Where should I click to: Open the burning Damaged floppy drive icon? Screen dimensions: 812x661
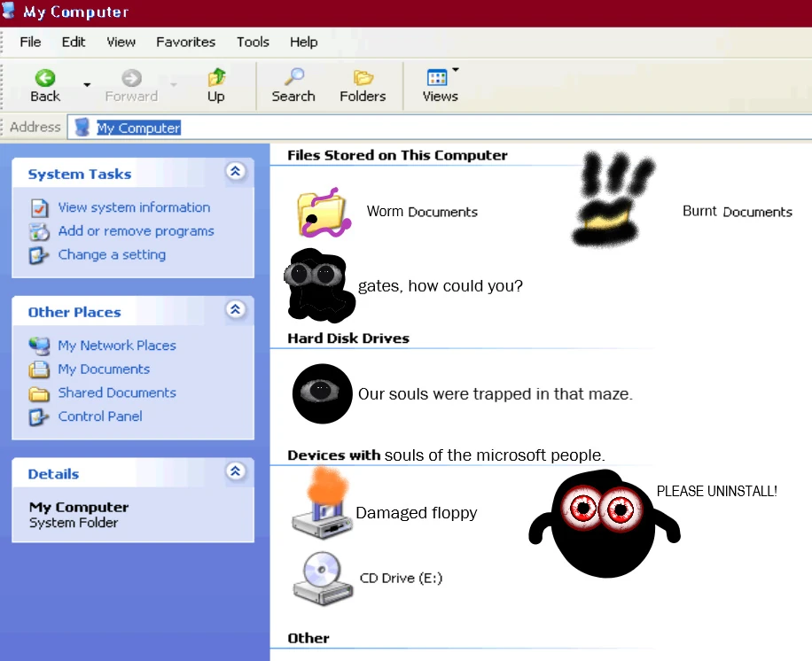pyautogui.click(x=323, y=503)
